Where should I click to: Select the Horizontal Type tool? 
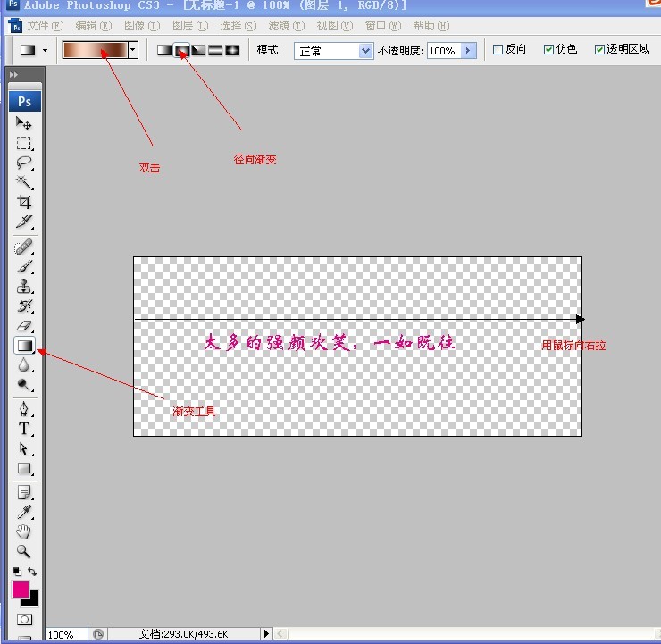[x=23, y=429]
